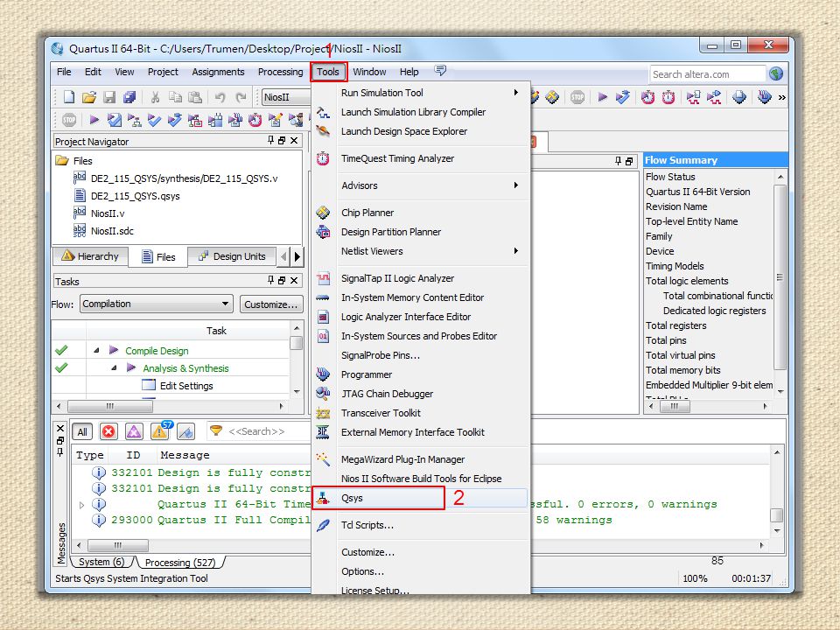Screen dimensions: 840x630
Task: Click the Undo arrow icon
Action: tap(220, 97)
